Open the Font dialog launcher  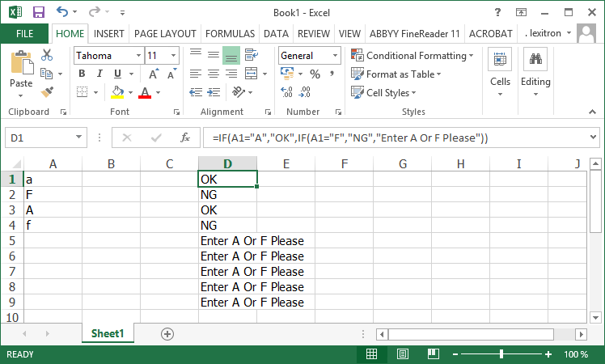(x=176, y=112)
